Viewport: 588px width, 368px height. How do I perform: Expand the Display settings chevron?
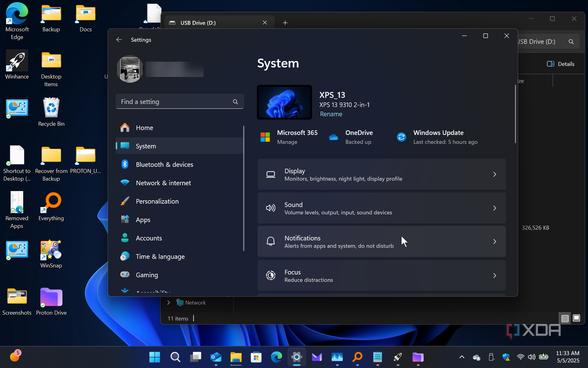tap(494, 174)
